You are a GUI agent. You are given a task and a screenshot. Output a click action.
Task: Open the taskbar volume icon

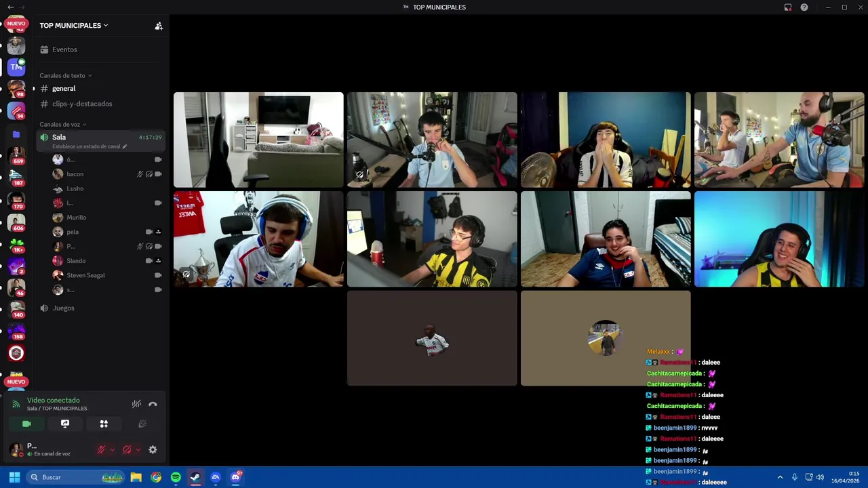pos(820,477)
